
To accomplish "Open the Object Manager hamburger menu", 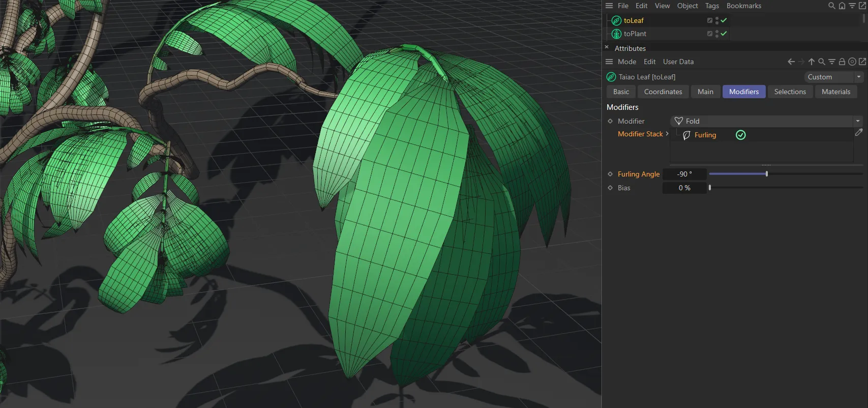I will coord(609,6).
